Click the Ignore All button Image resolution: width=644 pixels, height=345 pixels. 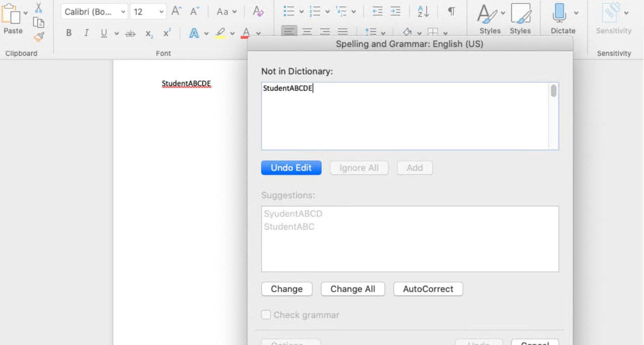[x=359, y=168]
